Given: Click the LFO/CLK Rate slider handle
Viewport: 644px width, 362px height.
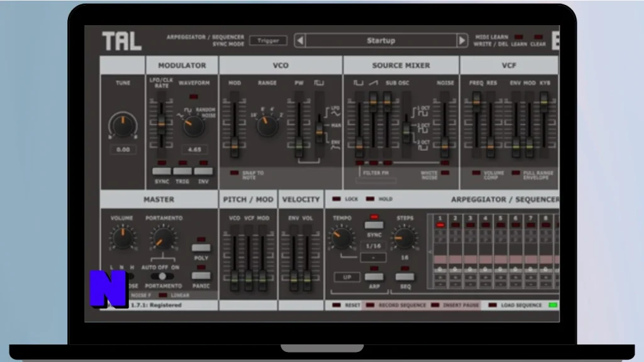Looking at the screenshot, I should click(162, 124).
